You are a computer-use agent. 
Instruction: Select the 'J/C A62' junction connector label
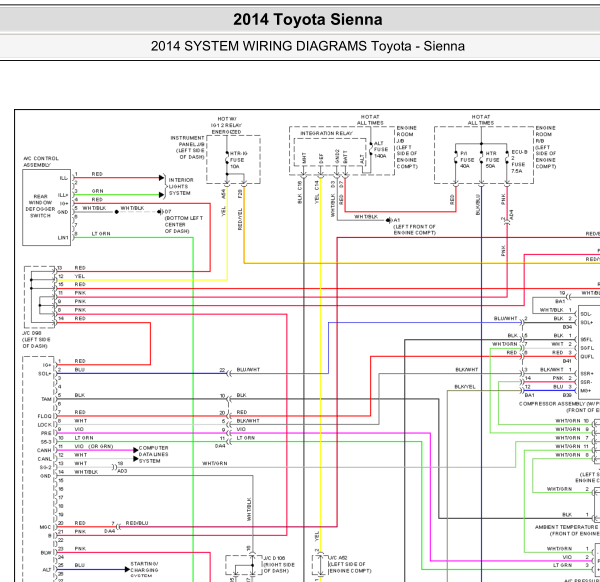point(338,558)
